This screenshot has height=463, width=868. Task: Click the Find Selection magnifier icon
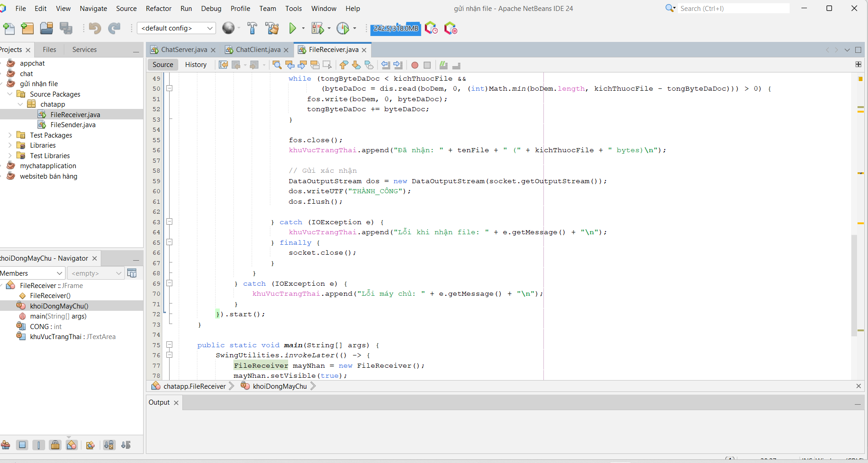pyautogui.click(x=277, y=65)
